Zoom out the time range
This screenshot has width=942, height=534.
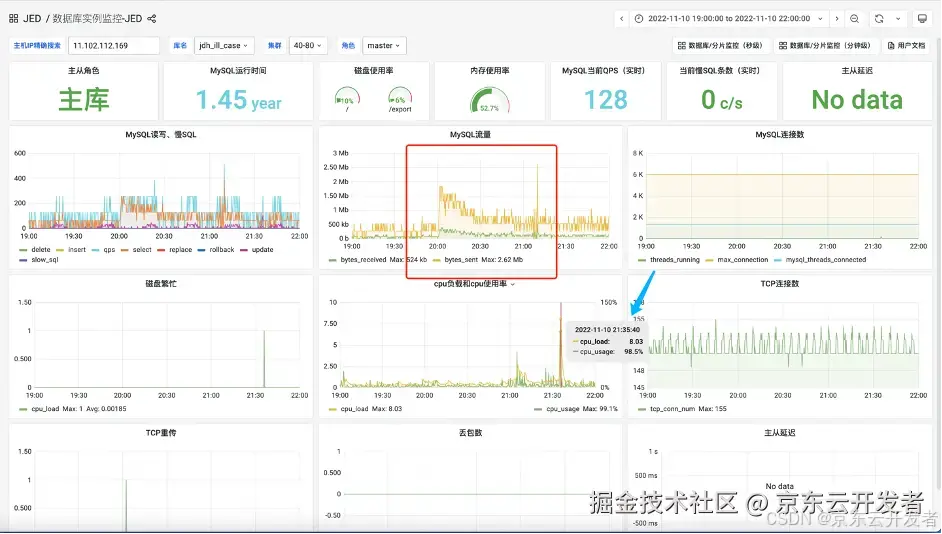(x=854, y=19)
